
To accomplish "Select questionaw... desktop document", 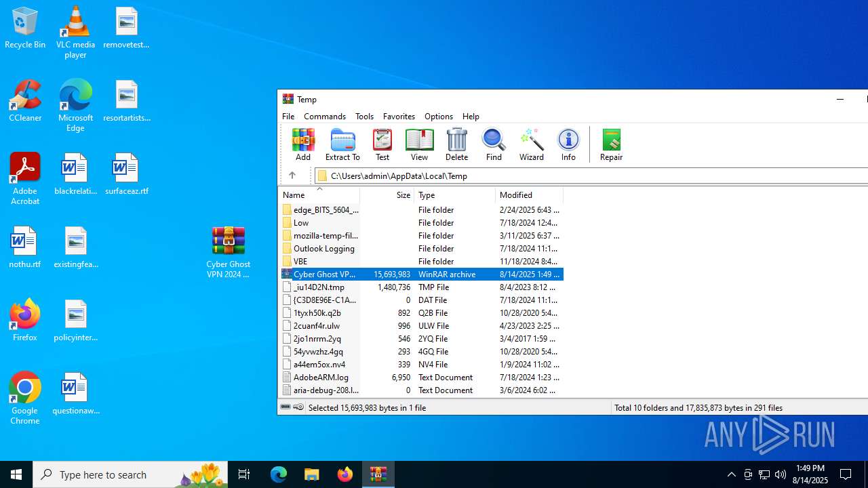I will (75, 394).
